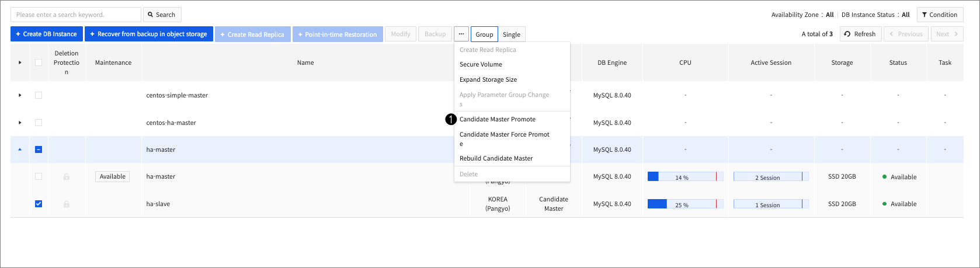
Task: Collapse the ha-master group
Action: coord(20,149)
